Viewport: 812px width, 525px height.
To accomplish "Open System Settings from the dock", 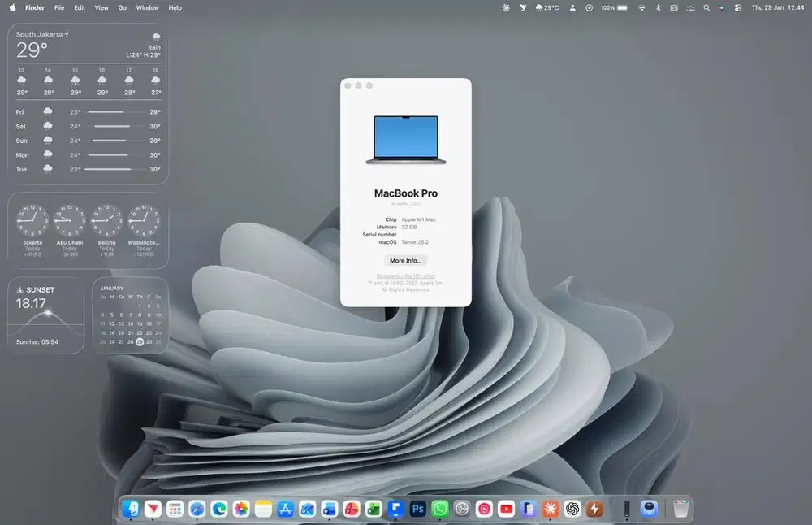I will tap(461, 509).
